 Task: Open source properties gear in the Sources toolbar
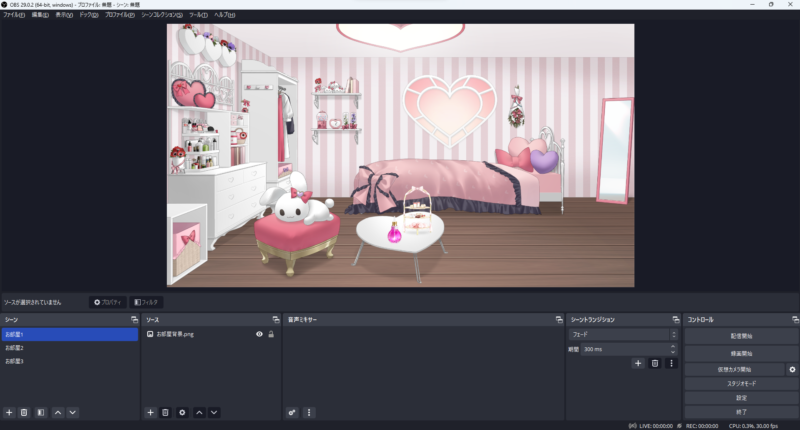coord(182,412)
